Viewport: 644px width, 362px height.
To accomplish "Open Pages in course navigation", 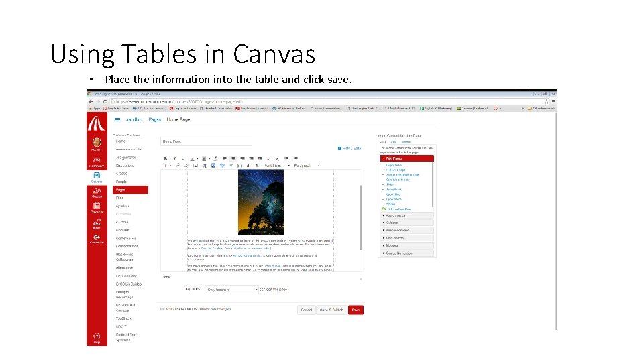I will click(x=130, y=190).
